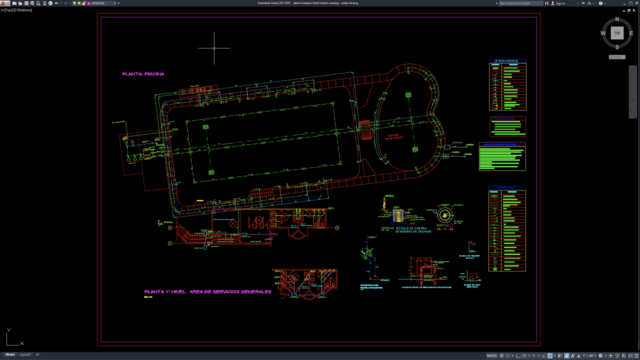Image resolution: width=640 pixels, height=360 pixels.
Task: Toggle lineweight display icon
Action: (x=560, y=356)
